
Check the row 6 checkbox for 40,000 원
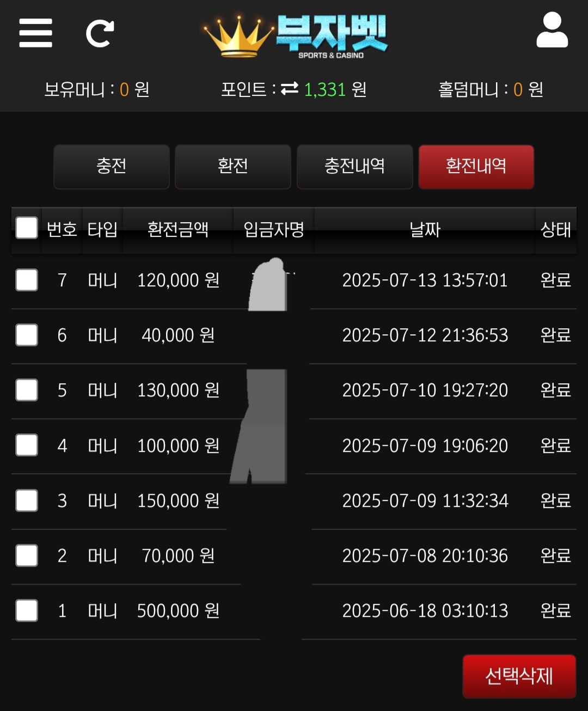(27, 335)
